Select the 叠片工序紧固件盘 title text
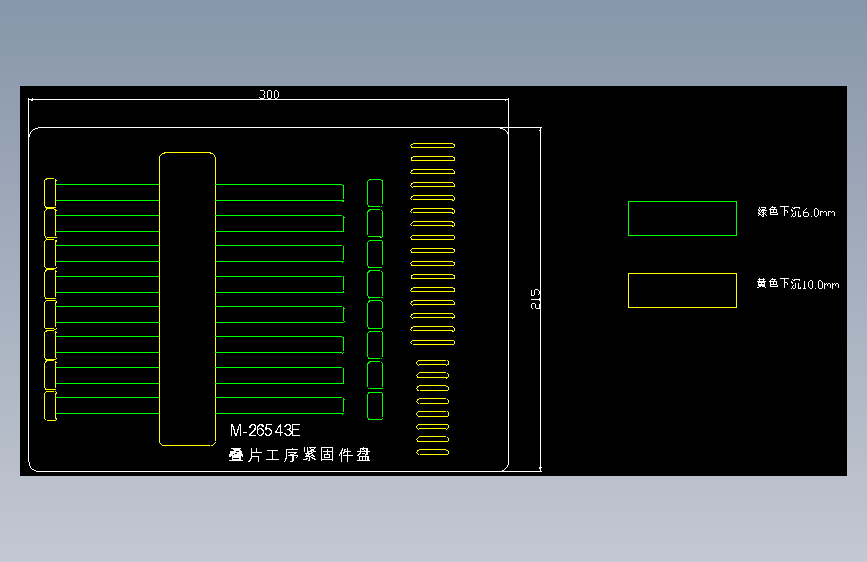The width and height of the screenshot is (867, 562). 300,455
